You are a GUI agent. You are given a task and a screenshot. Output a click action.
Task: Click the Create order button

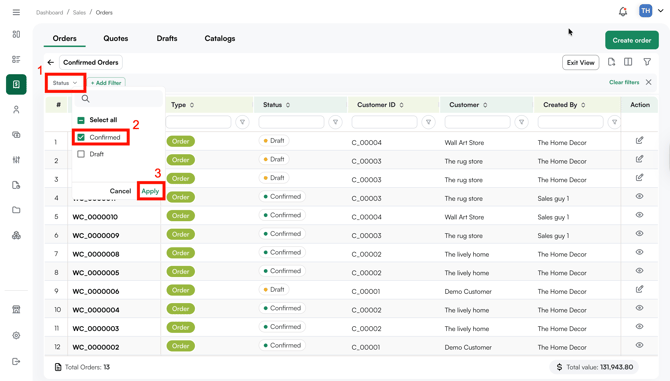click(x=632, y=40)
